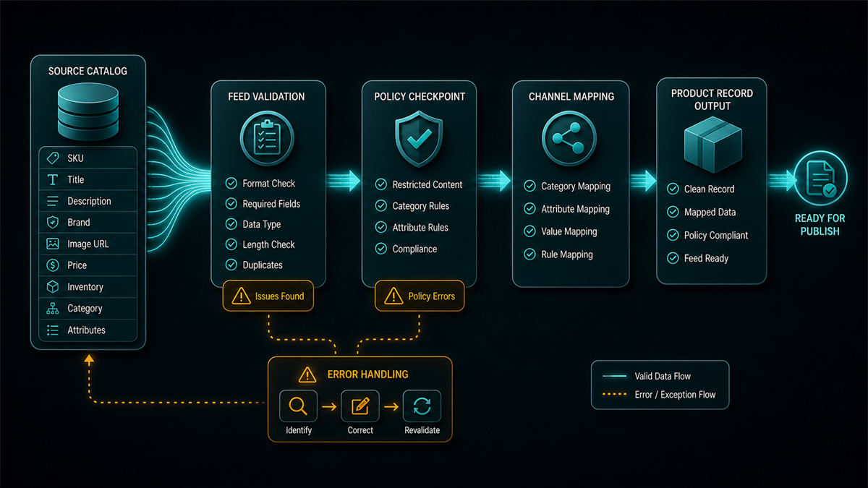
Task: Click the Image URL picture icon
Action: tap(53, 244)
